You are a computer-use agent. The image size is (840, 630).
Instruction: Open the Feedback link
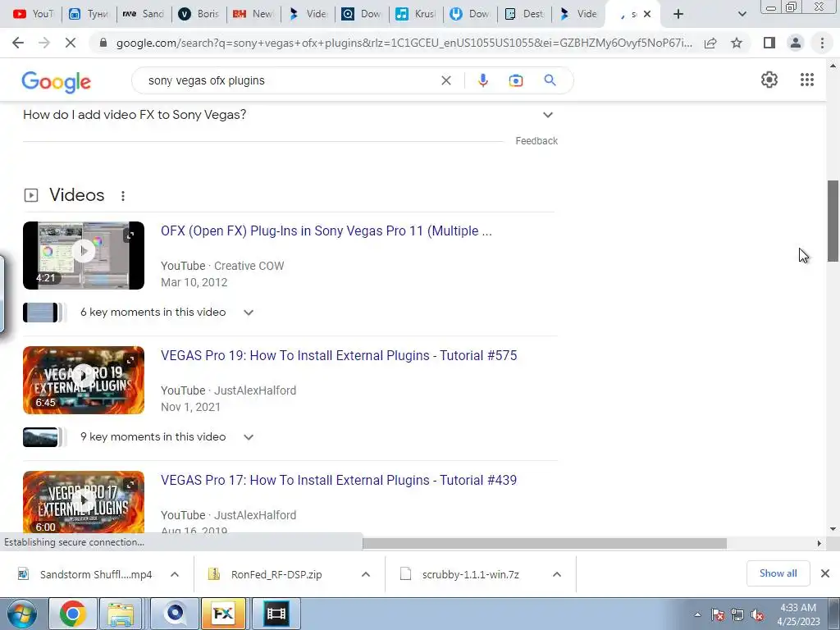pos(536,141)
